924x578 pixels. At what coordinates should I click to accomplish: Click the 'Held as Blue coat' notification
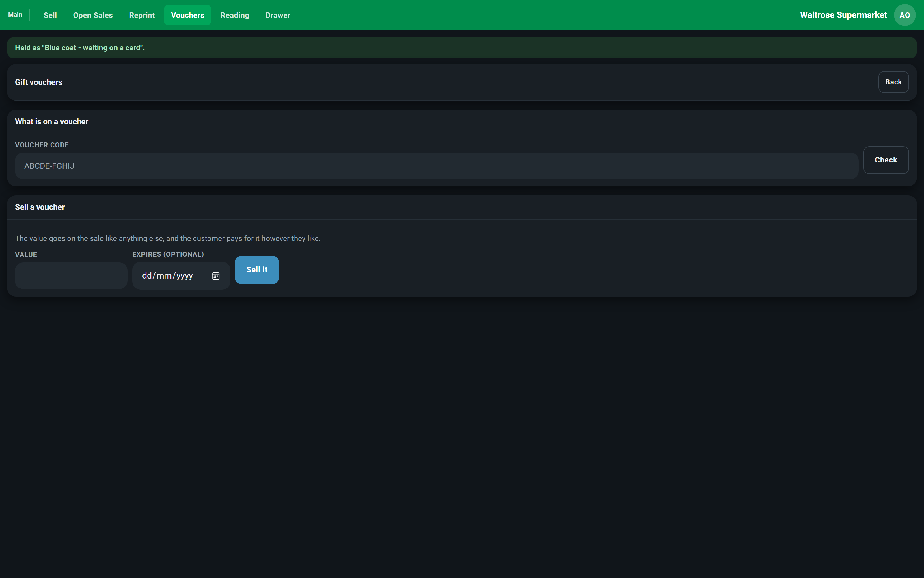(x=462, y=48)
